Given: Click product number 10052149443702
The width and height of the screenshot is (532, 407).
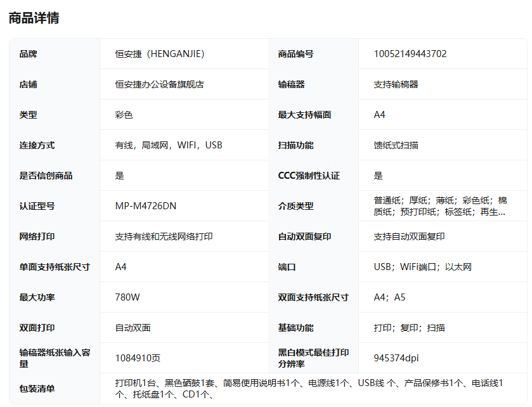Looking at the screenshot, I should pyautogui.click(x=410, y=54).
